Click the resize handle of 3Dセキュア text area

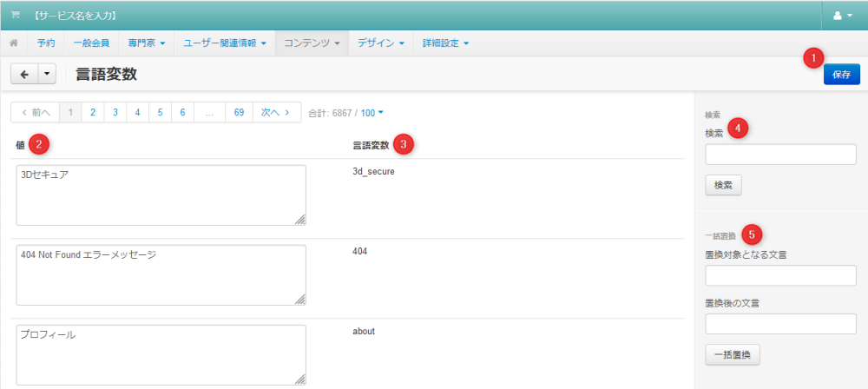click(299, 220)
